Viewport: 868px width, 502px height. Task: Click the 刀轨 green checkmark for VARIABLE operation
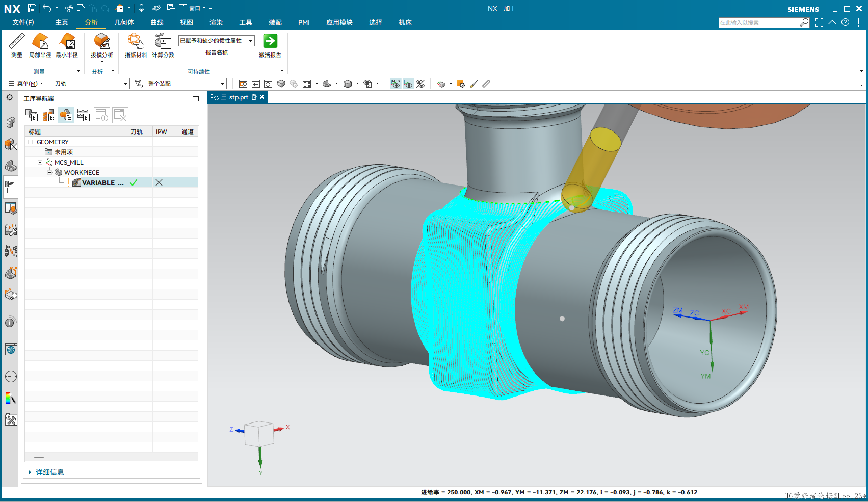click(x=134, y=182)
